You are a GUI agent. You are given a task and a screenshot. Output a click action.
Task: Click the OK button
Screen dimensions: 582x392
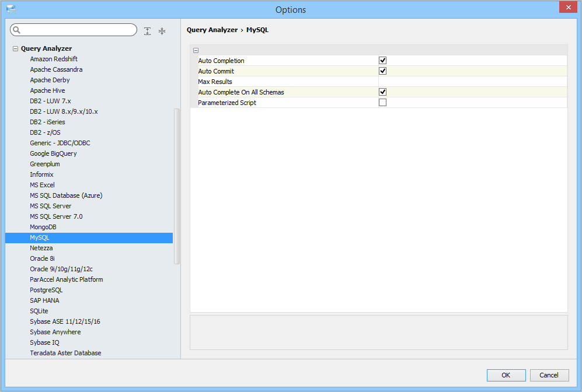tap(506, 375)
